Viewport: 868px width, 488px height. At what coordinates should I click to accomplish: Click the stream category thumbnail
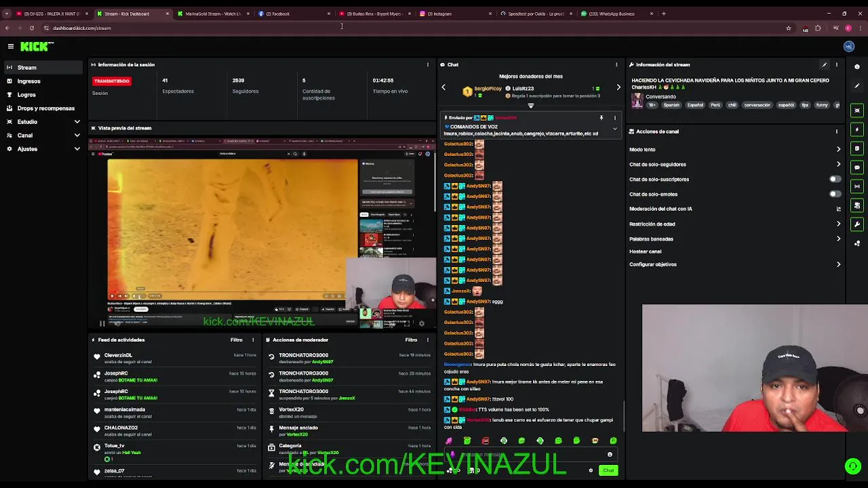pos(637,100)
